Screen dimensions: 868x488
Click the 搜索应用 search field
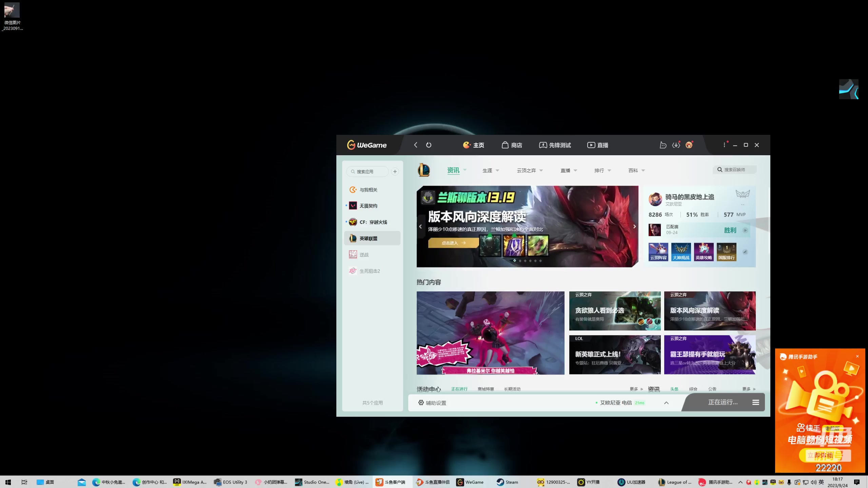pyautogui.click(x=368, y=171)
